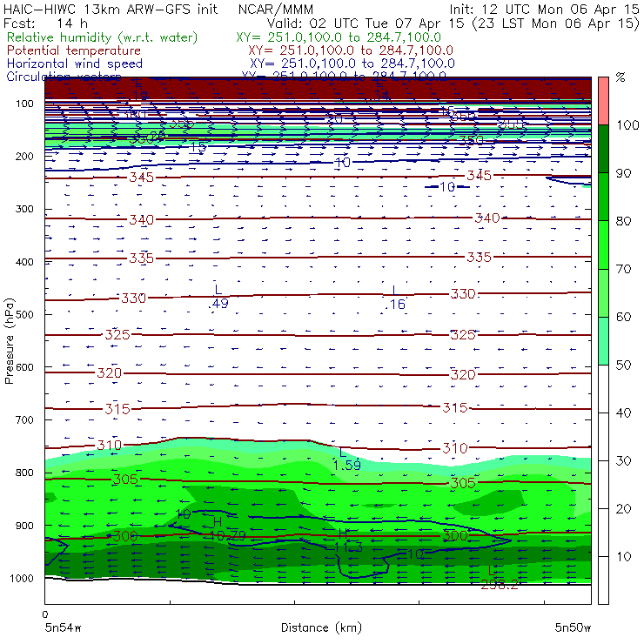Click the 'L .16' wind minimum marker
The image size is (644, 644).
(x=395, y=298)
